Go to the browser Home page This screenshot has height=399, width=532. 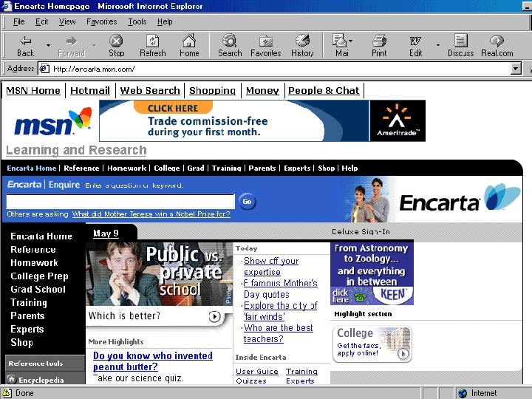189,46
